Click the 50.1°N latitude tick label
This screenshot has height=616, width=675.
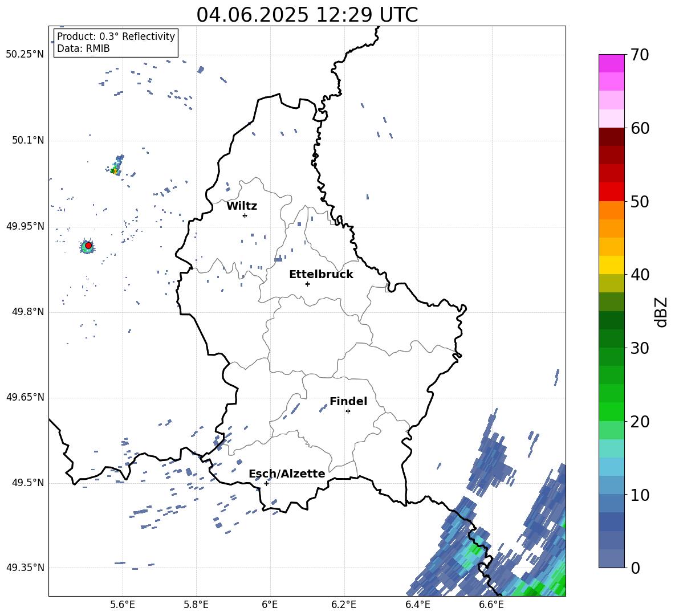(28, 140)
